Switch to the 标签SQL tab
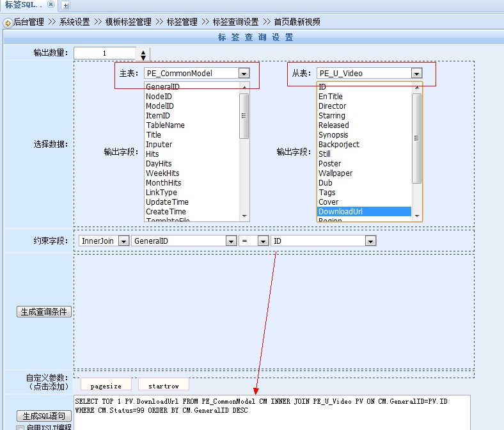This screenshot has height=430, width=504. pos(23,4)
